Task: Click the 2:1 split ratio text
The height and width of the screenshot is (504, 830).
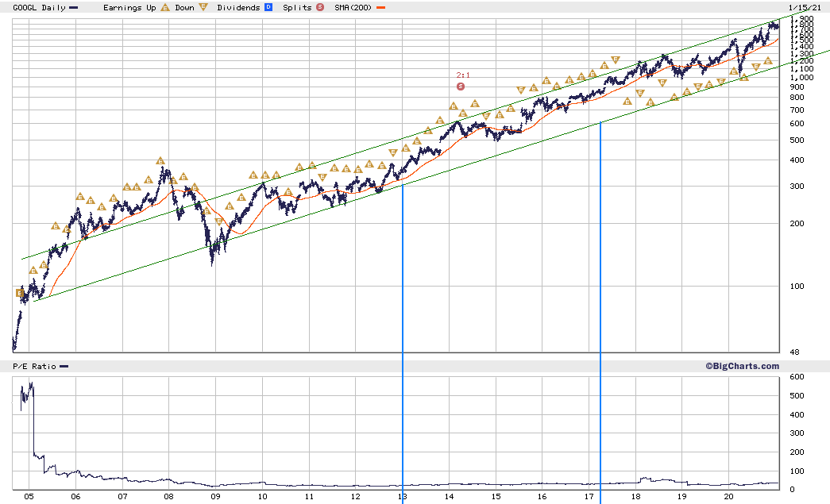Action: [x=463, y=75]
